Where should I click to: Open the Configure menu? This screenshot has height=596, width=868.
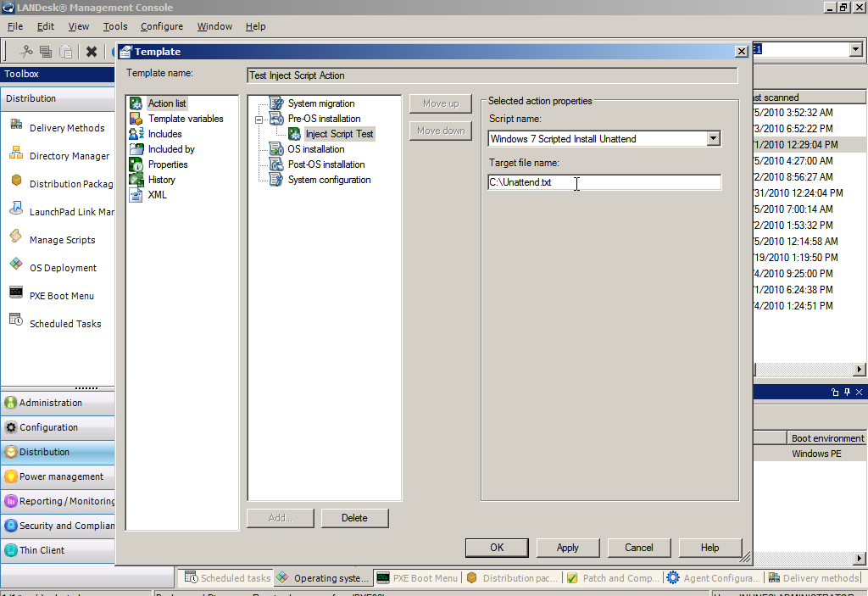coord(161,26)
